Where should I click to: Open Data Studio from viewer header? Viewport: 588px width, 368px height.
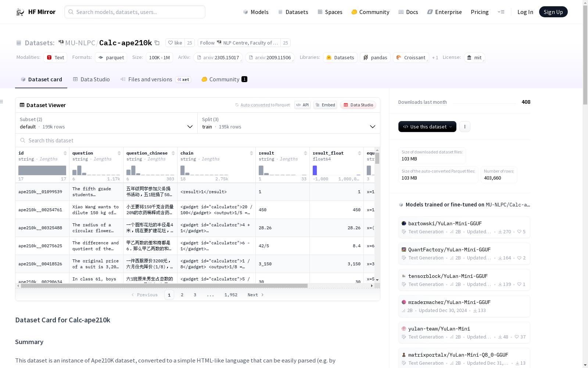click(358, 105)
